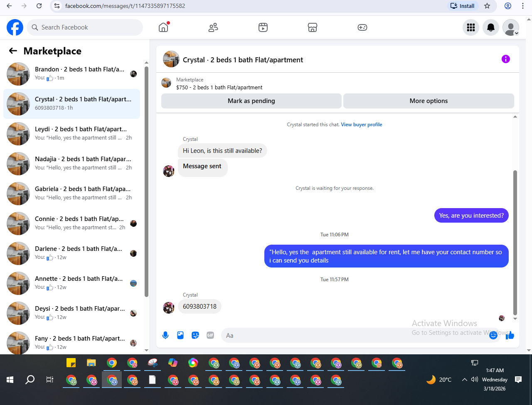View site information icon in address bar
Viewport: 532px width, 405px height.
coord(57,6)
